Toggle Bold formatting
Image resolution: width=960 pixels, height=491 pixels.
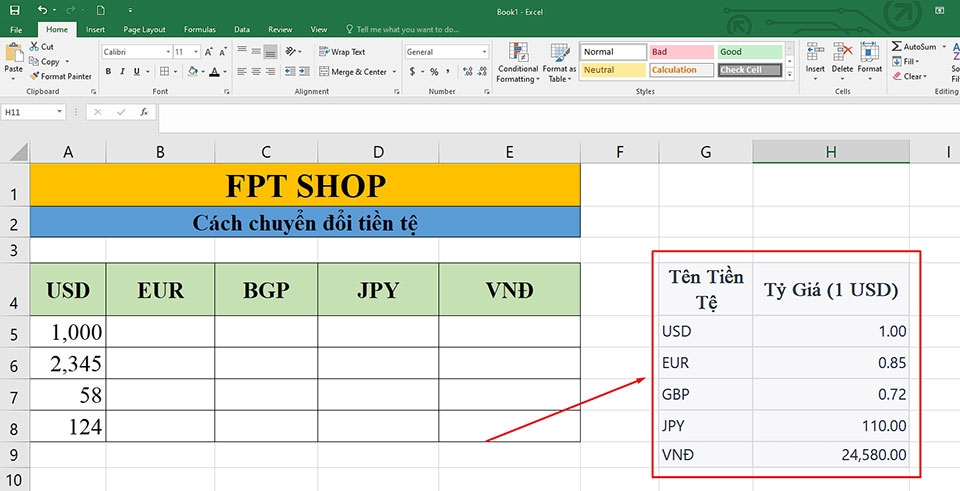coord(108,72)
